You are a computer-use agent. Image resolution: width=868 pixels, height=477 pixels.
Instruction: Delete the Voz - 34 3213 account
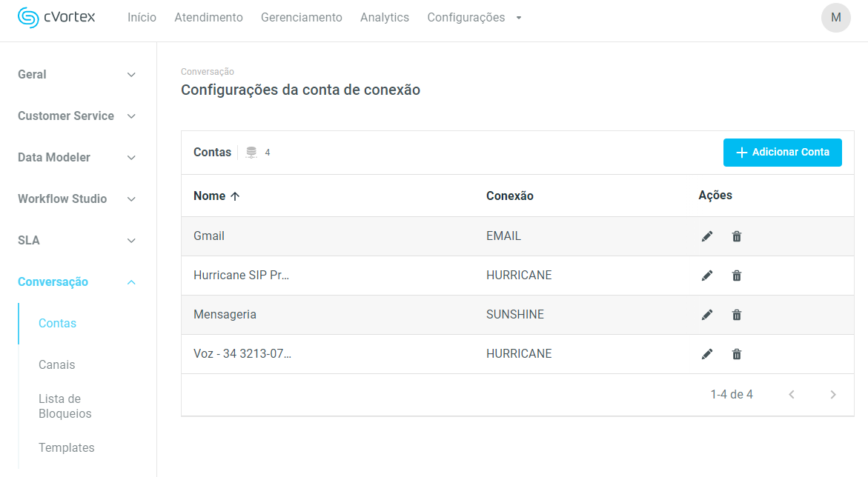[x=737, y=354]
